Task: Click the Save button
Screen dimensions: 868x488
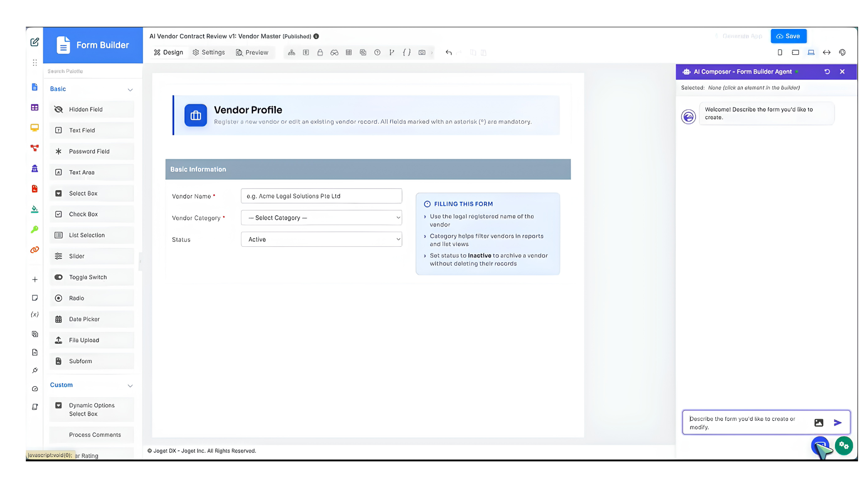Action: click(788, 36)
